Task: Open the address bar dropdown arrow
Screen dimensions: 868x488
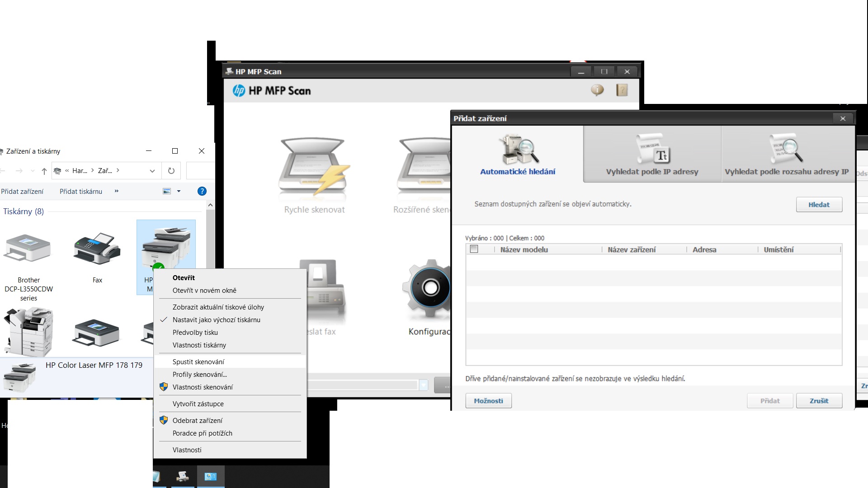Action: tap(152, 171)
